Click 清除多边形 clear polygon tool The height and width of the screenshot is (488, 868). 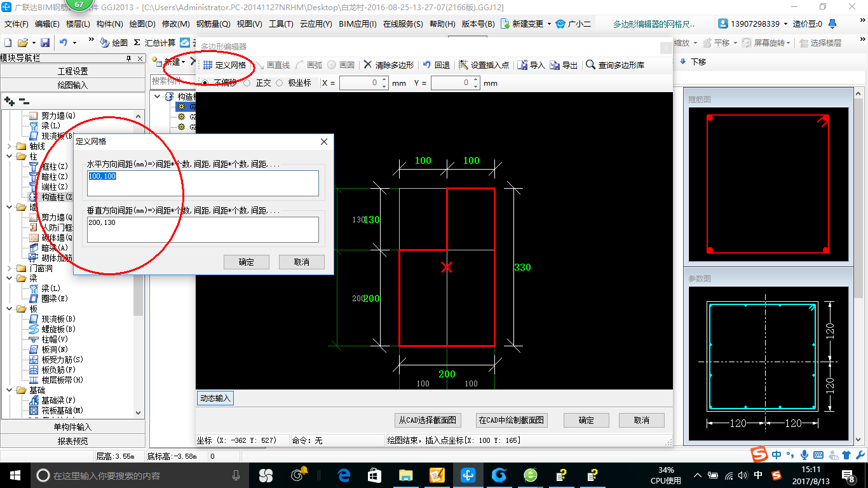388,65
